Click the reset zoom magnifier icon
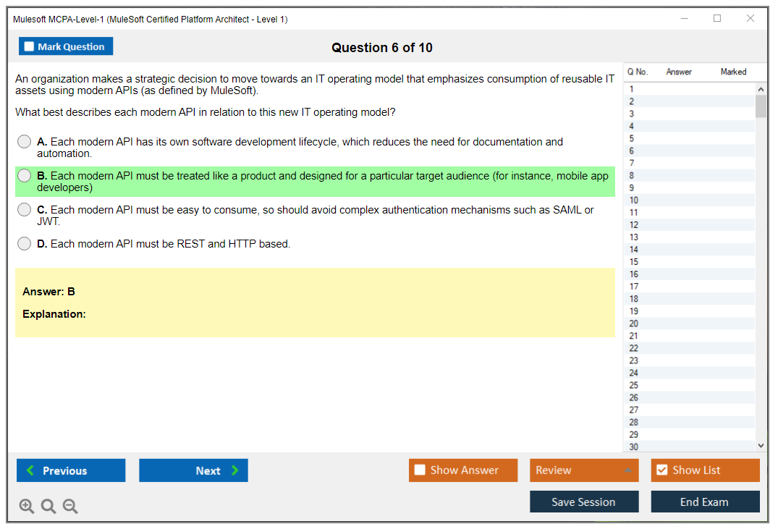The width and height of the screenshot is (778, 532). coord(48,507)
